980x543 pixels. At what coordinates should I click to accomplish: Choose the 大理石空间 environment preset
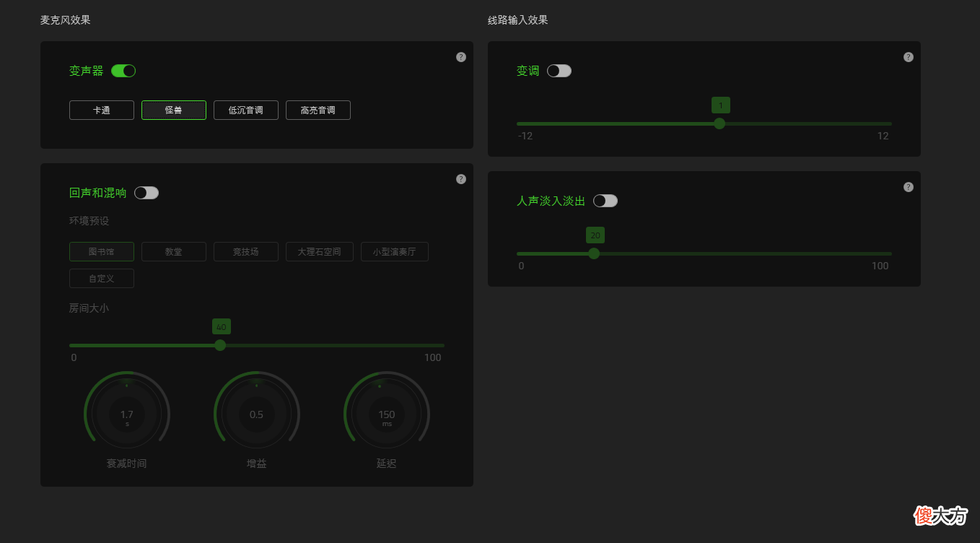(320, 251)
